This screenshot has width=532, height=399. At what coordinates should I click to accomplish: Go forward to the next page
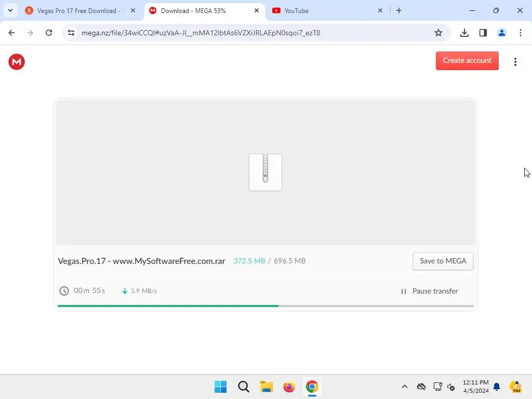[x=30, y=33]
